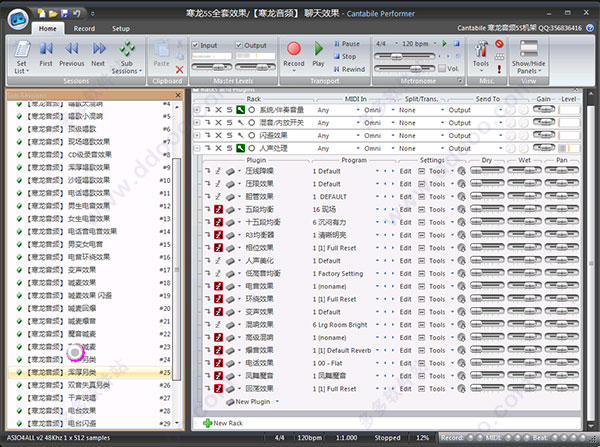Image resolution: width=600 pixels, height=447 pixels.
Task: Switch to the Record tab
Action: 84,28
